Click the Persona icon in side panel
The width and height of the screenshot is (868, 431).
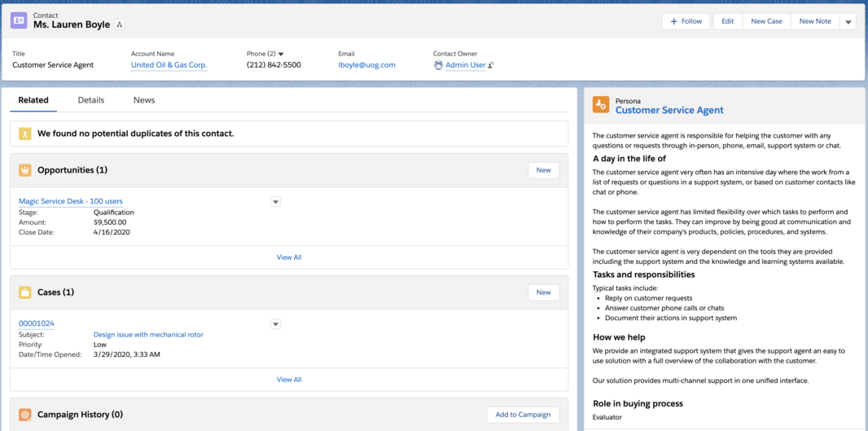pos(601,105)
